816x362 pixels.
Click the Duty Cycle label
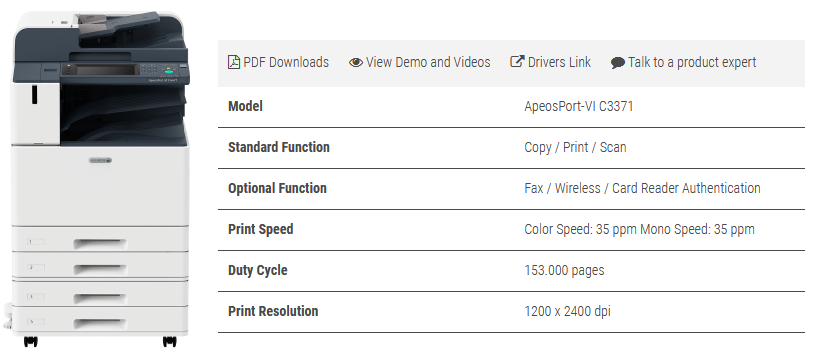258,270
